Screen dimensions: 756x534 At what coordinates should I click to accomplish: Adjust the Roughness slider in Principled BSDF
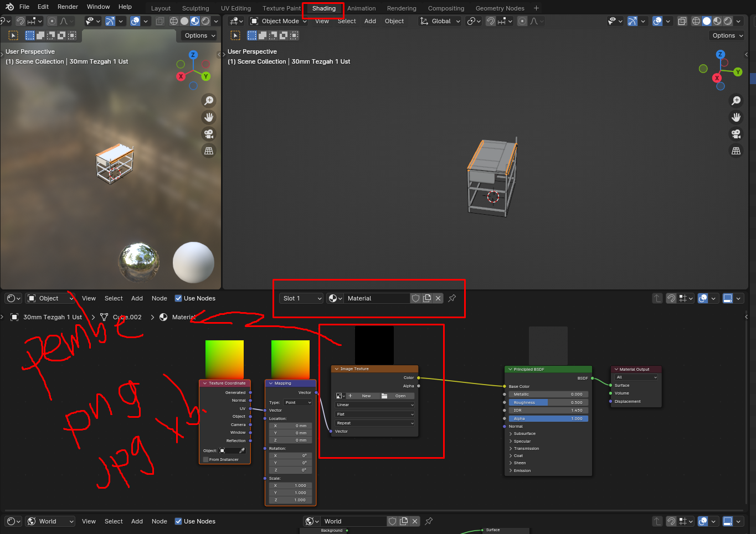(548, 402)
